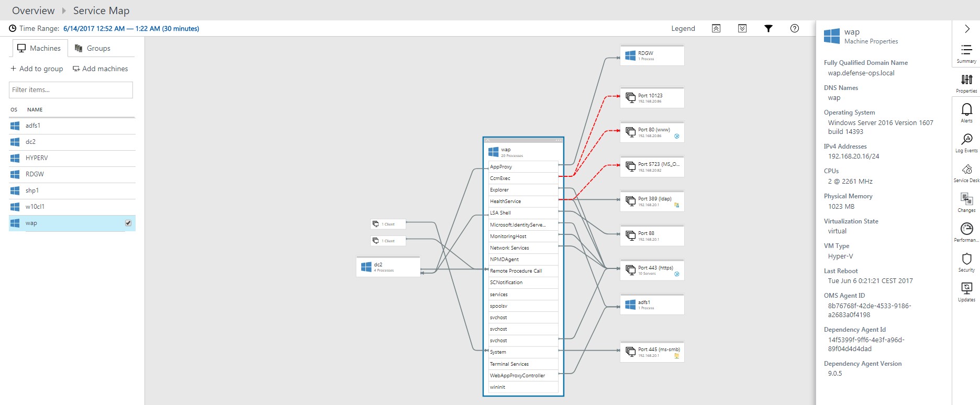Image resolution: width=980 pixels, height=405 pixels.
Task: Select the Port 445 (ms-smb) node
Action: pyautogui.click(x=652, y=352)
